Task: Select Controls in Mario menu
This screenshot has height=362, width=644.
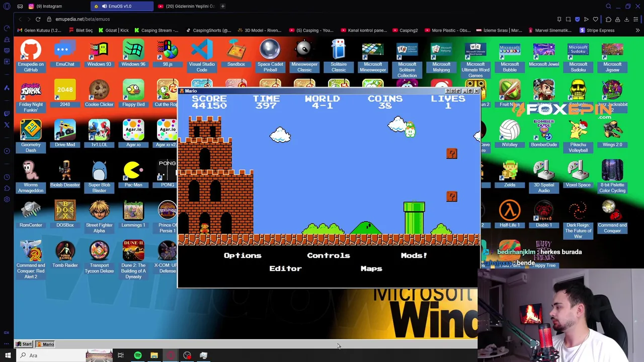Action: pos(329,255)
